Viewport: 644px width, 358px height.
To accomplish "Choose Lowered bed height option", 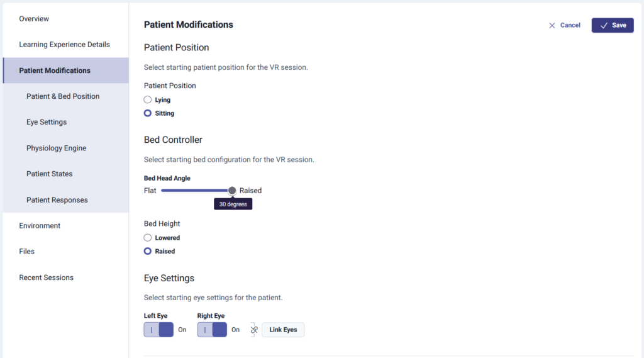I will [x=148, y=238].
